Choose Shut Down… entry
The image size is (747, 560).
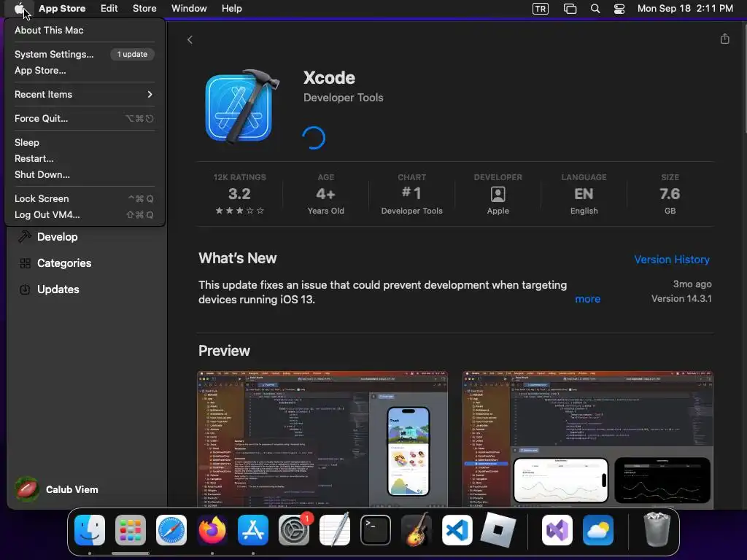(85, 175)
